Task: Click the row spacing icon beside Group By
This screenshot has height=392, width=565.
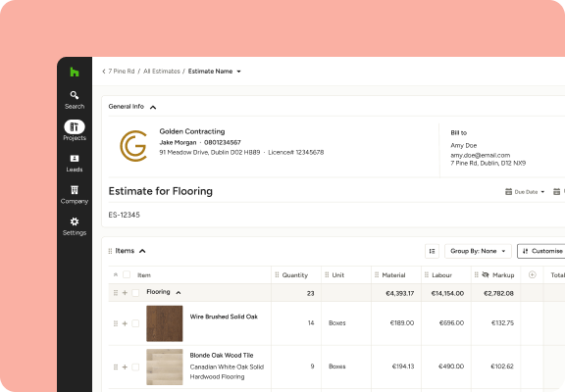Action: pos(432,251)
